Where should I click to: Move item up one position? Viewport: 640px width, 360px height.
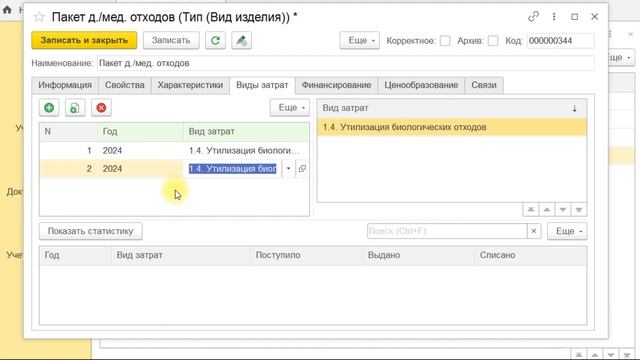click(547, 210)
